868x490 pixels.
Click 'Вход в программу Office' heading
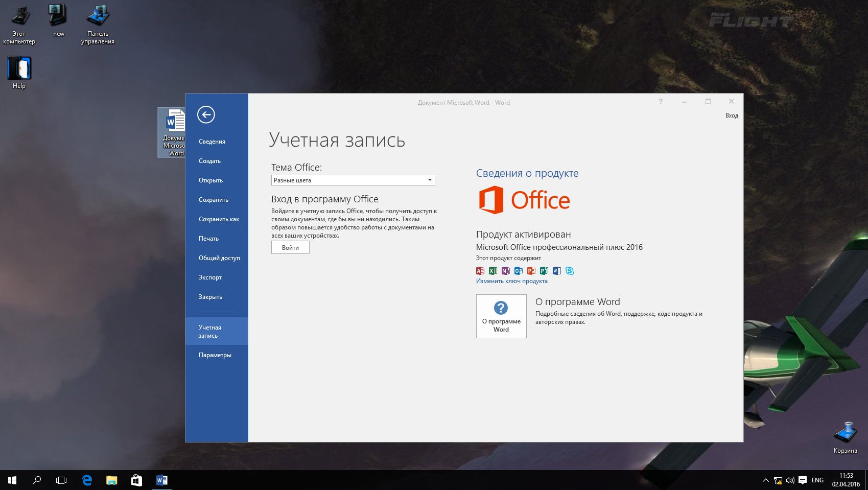point(325,199)
